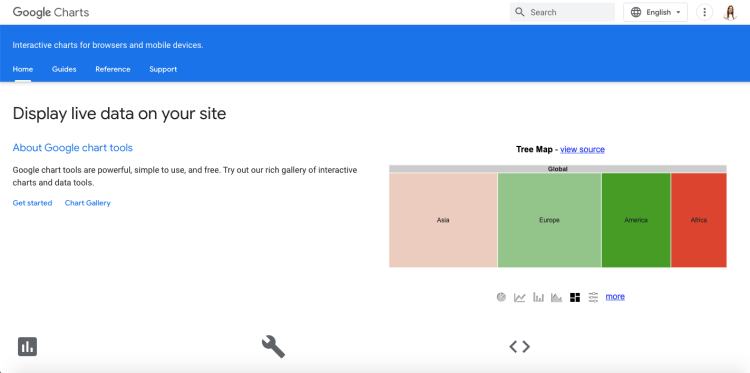The image size is (750, 373).
Task: Click the bar chart icon at bottom left
Action: (27, 347)
